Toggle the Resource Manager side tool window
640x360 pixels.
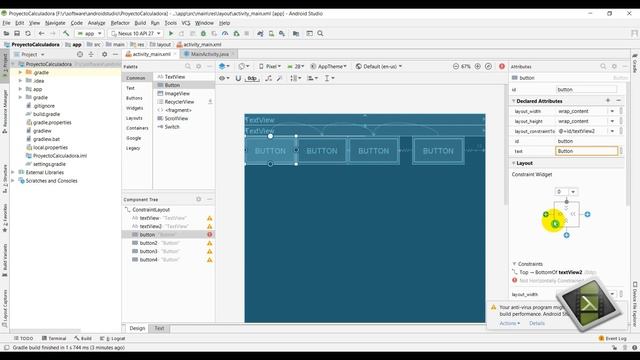tap(5, 111)
